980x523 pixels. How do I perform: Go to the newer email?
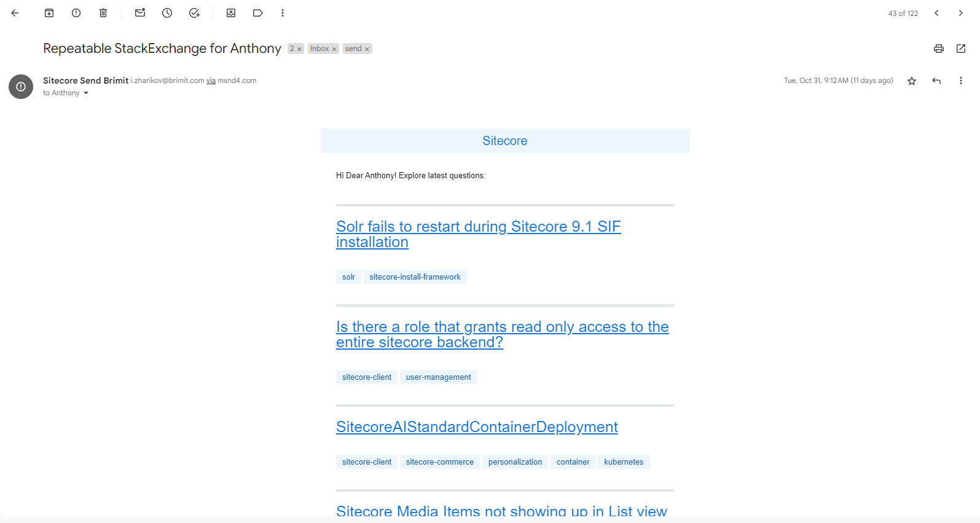[936, 13]
